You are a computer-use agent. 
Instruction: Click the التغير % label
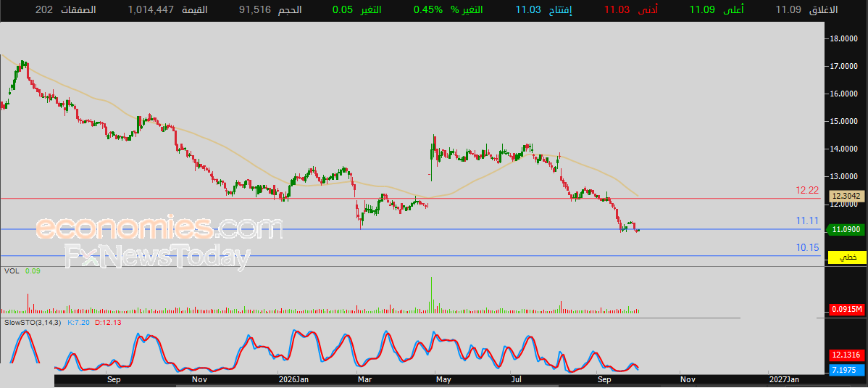465,10
